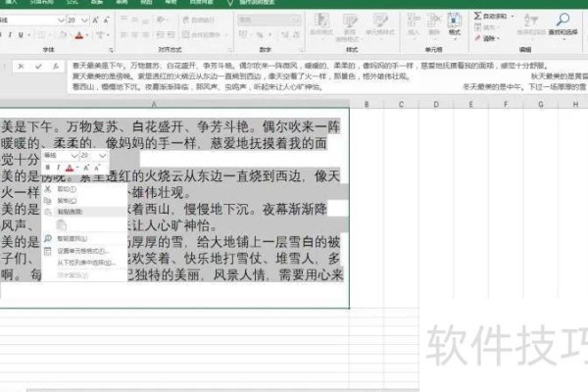Screen dimensions: 588x392
Task: Click the Conditional Formatting icon
Action: [321, 20]
